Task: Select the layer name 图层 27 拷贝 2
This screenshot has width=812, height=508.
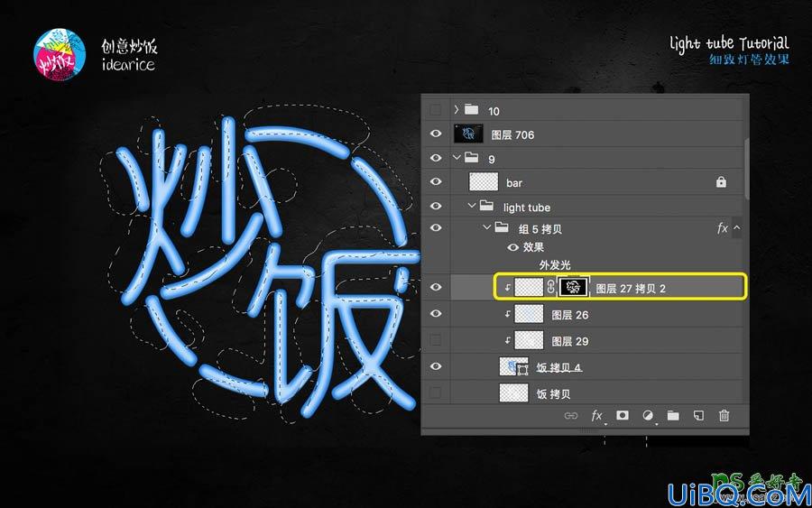Action: 631,289
